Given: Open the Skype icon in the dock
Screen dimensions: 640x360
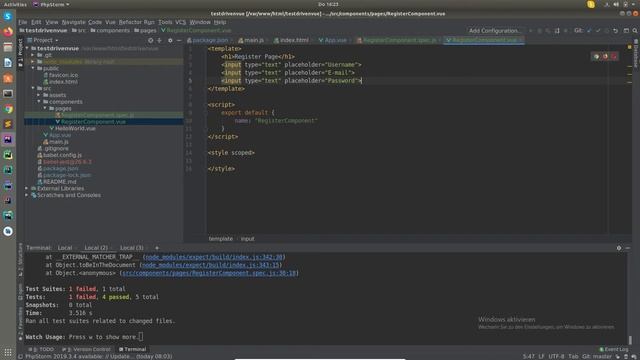Looking at the screenshot, I should coord(8,16).
